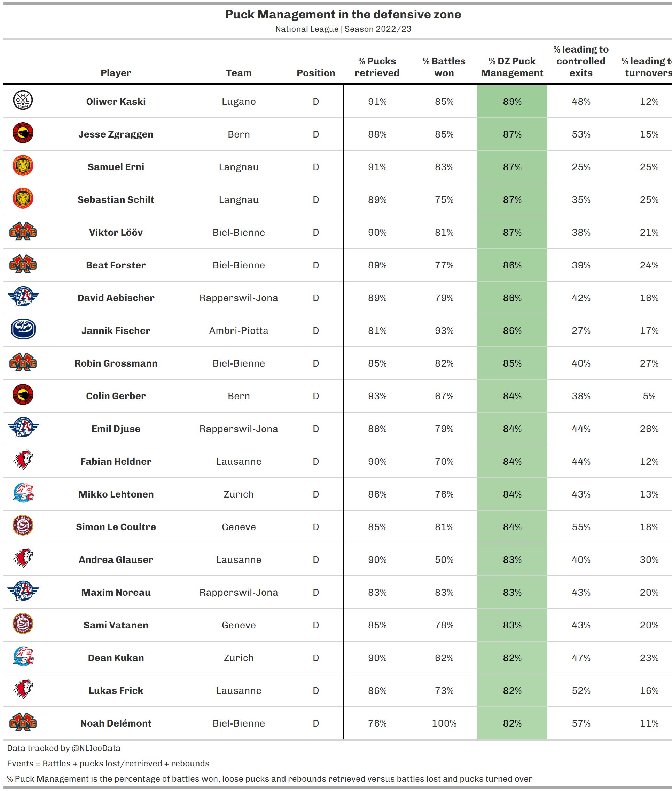
Task: Click Oliwer Kaski's green 89% cell
Action: [511, 102]
